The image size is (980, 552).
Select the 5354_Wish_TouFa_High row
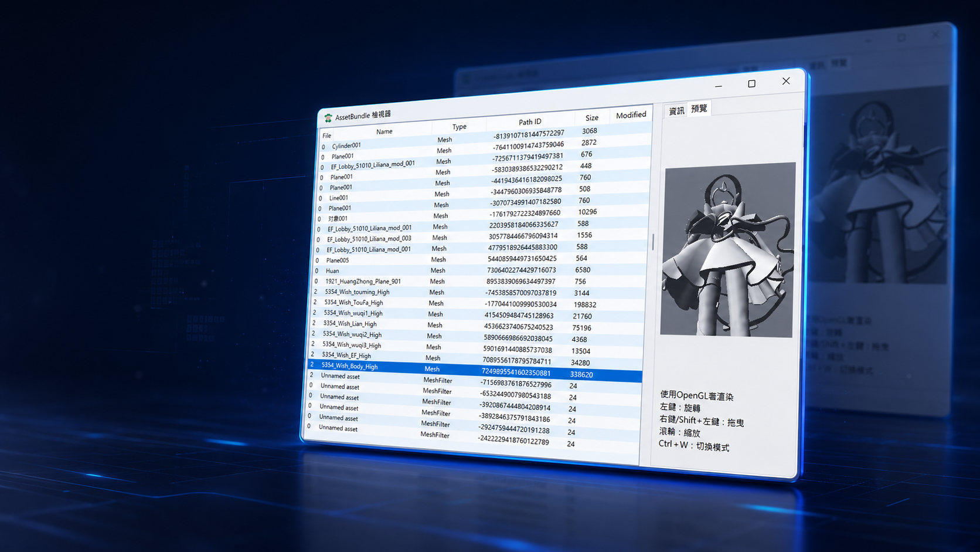click(x=480, y=303)
